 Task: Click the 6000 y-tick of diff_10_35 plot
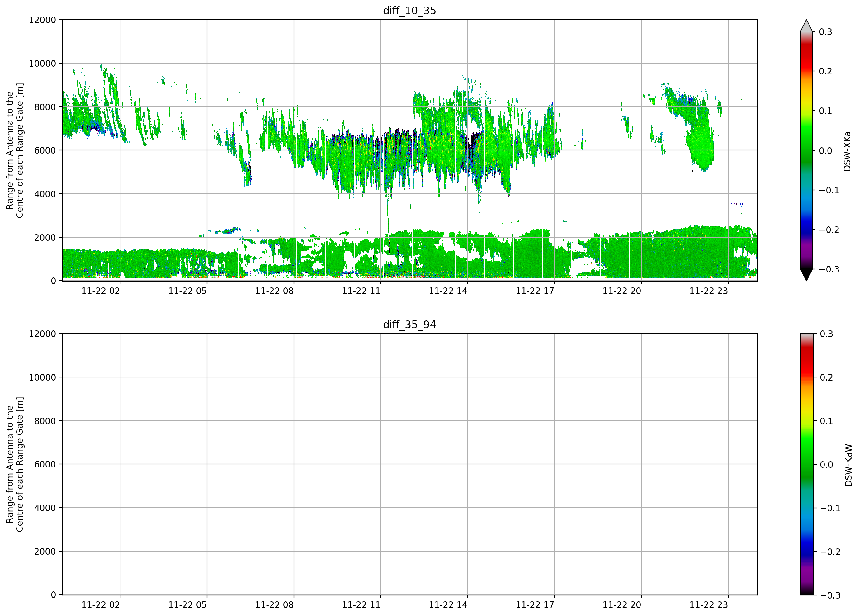click(x=45, y=150)
